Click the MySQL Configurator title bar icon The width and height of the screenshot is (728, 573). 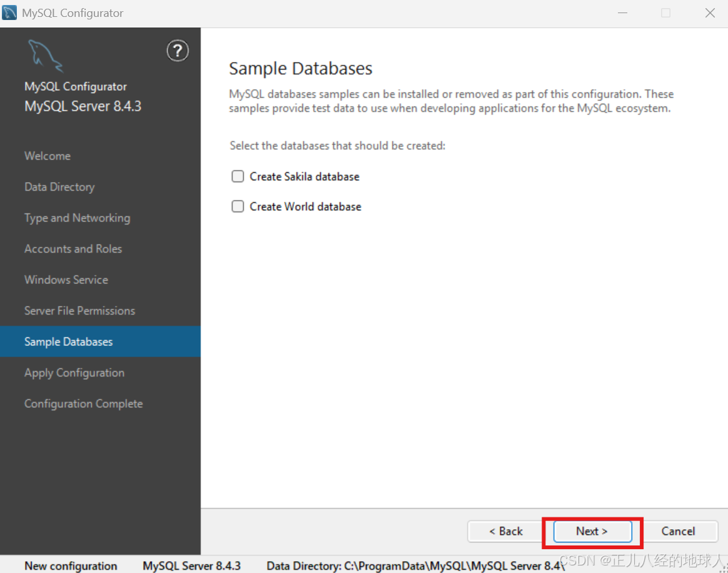click(9, 13)
